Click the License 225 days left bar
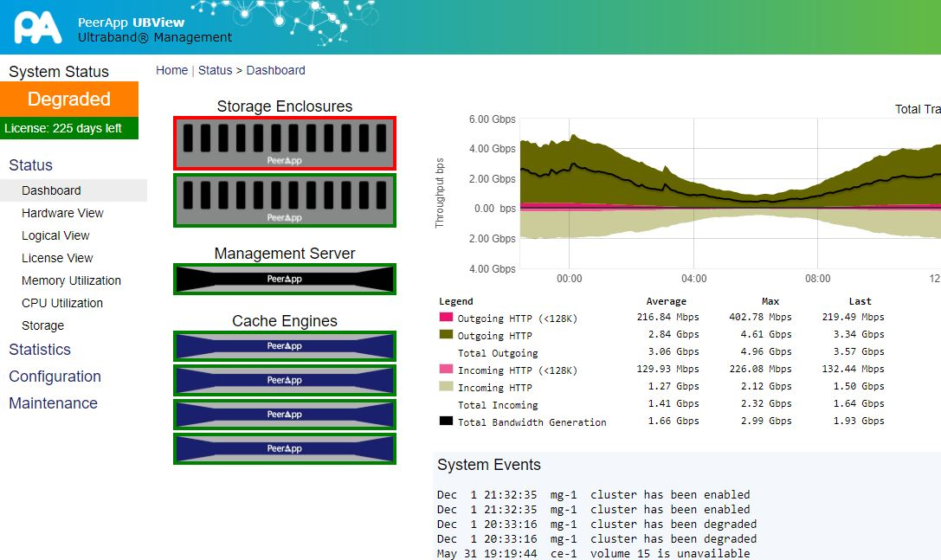Screen dimensions: 941x560 coord(69,128)
